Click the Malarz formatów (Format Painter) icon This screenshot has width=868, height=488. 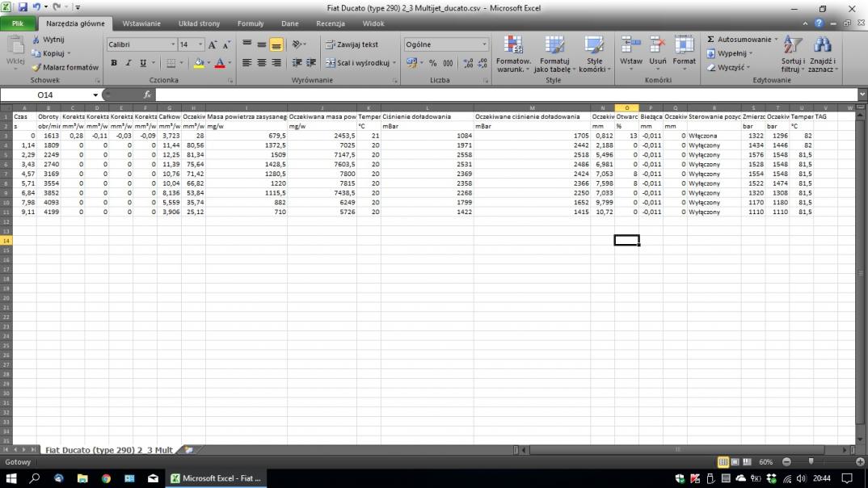pyautogui.click(x=37, y=67)
